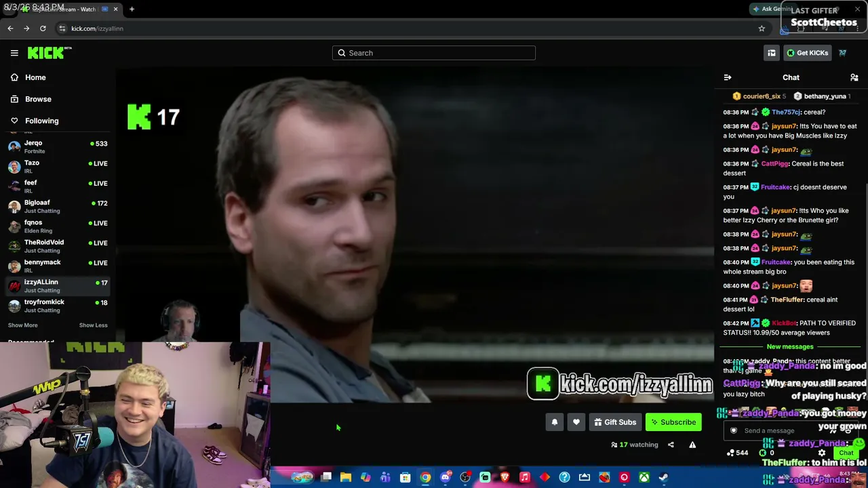Follow channel with heart button
The height and width of the screenshot is (488, 868).
click(x=576, y=422)
